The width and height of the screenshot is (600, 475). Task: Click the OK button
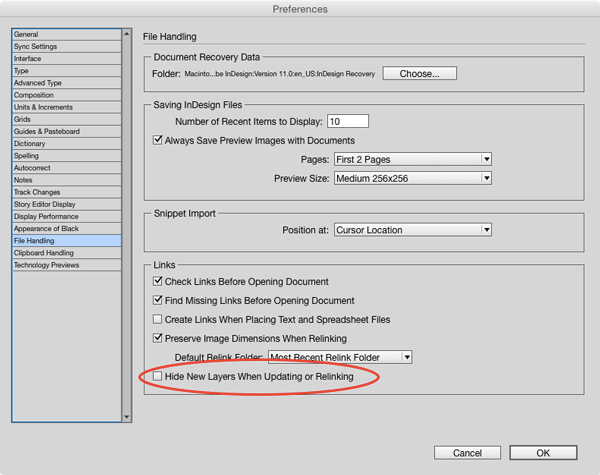543,453
